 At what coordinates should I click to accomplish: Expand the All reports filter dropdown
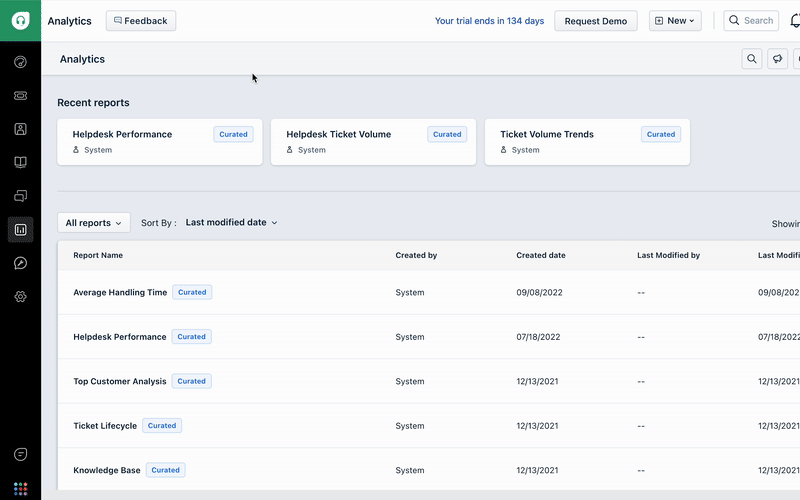point(94,223)
